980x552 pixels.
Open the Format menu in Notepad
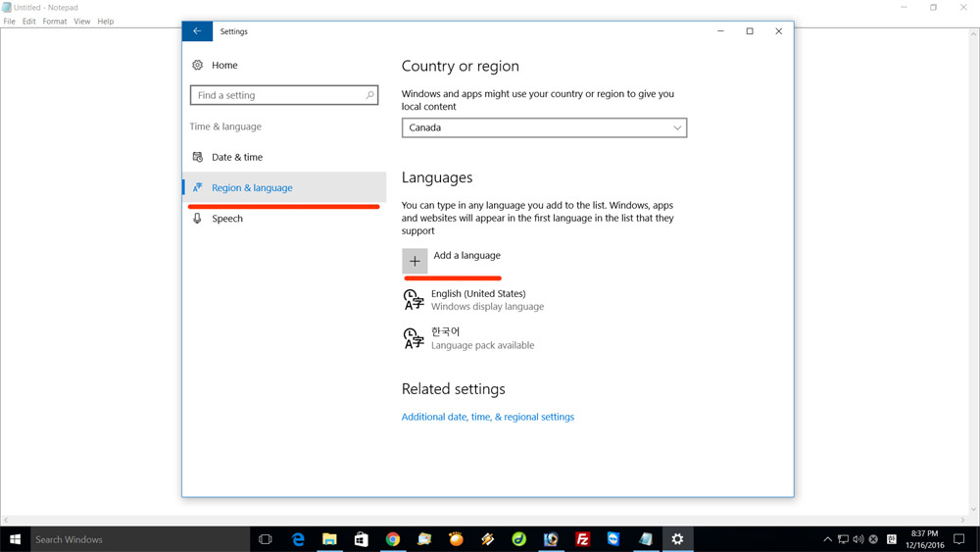(54, 22)
